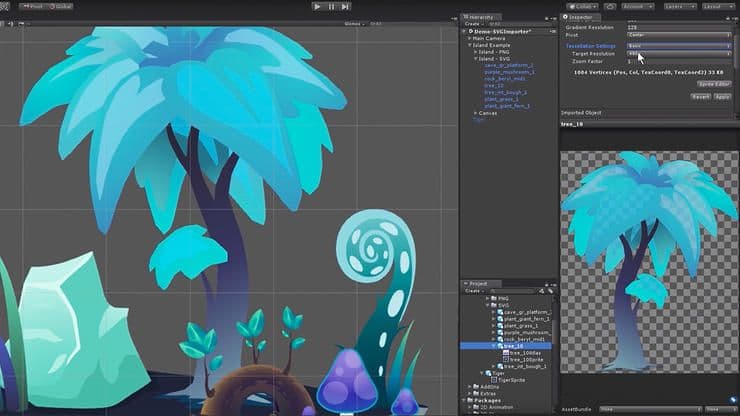Toggle the Global handle rotation button
The width and height of the screenshot is (740, 416).
coord(60,7)
